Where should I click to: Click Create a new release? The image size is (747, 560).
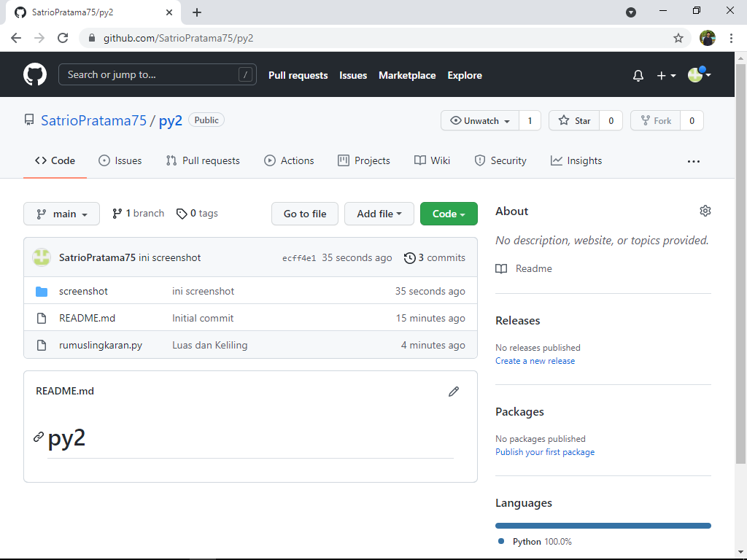tap(535, 361)
